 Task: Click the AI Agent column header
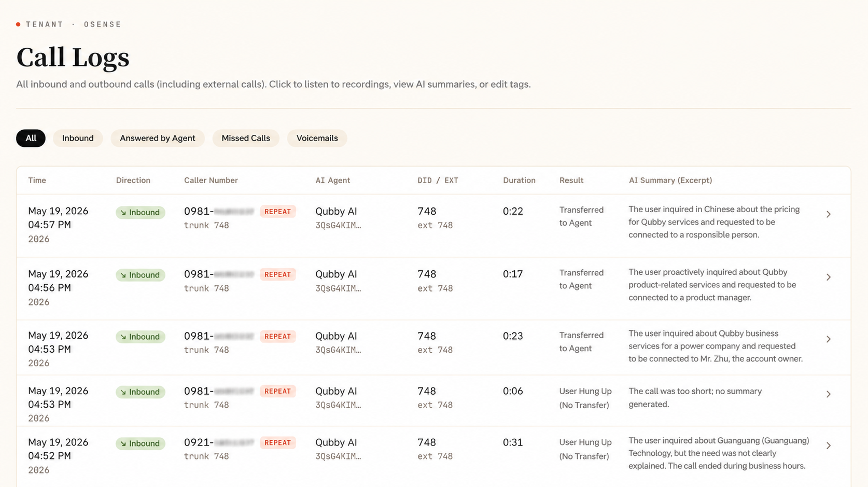point(333,180)
